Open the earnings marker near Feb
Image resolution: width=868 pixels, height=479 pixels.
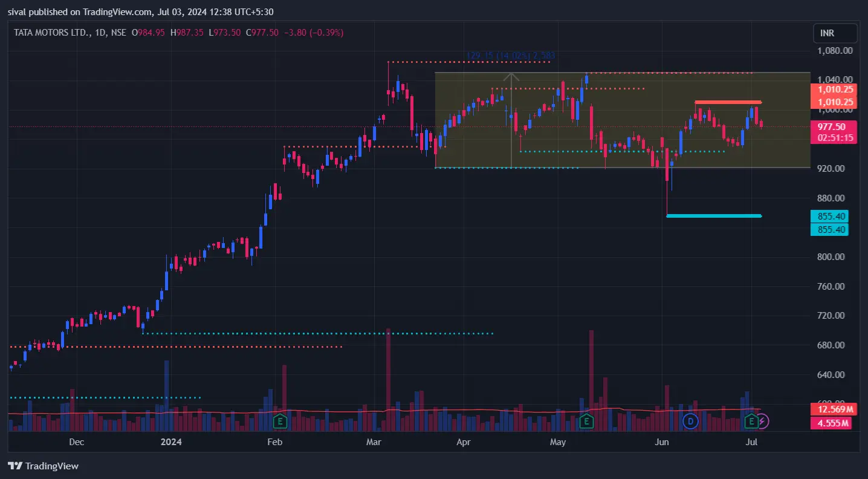[280, 421]
